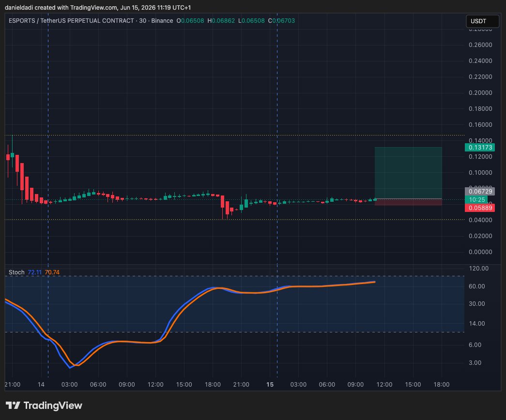
Task: Click the day 14 label on time axis
Action: tap(41, 385)
